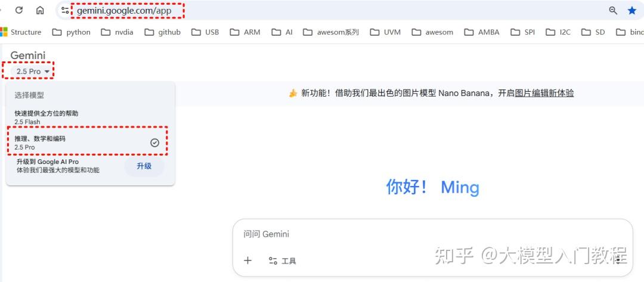Open the 图片编辑新体验 link
This screenshot has height=282, width=644.
coord(544,93)
